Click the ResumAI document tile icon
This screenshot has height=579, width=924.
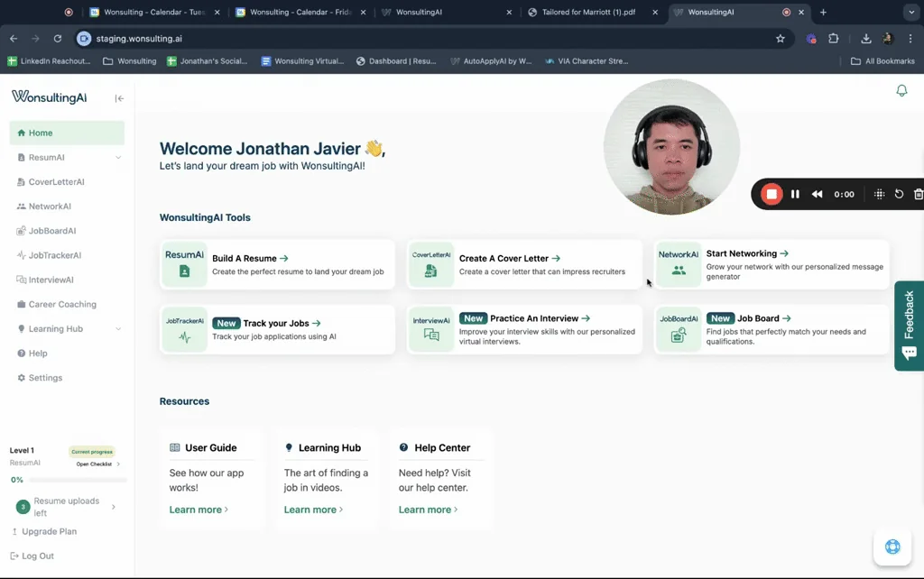pyautogui.click(x=184, y=264)
